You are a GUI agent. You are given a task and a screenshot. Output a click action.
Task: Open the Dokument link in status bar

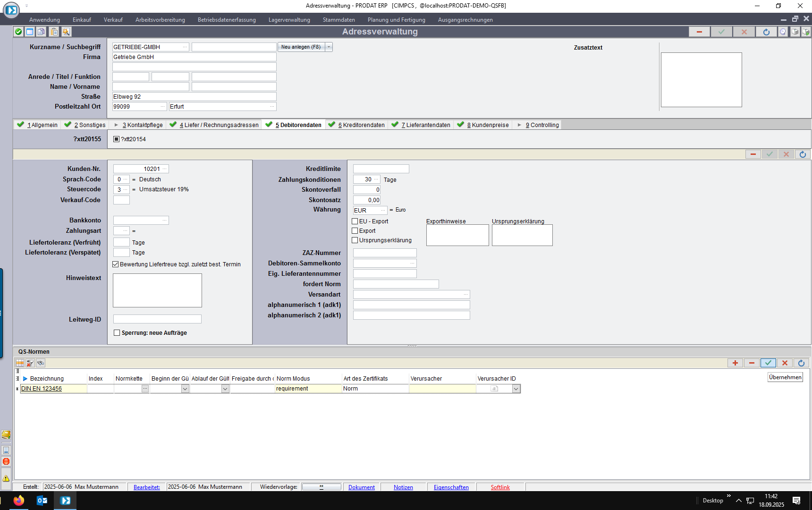pos(361,487)
